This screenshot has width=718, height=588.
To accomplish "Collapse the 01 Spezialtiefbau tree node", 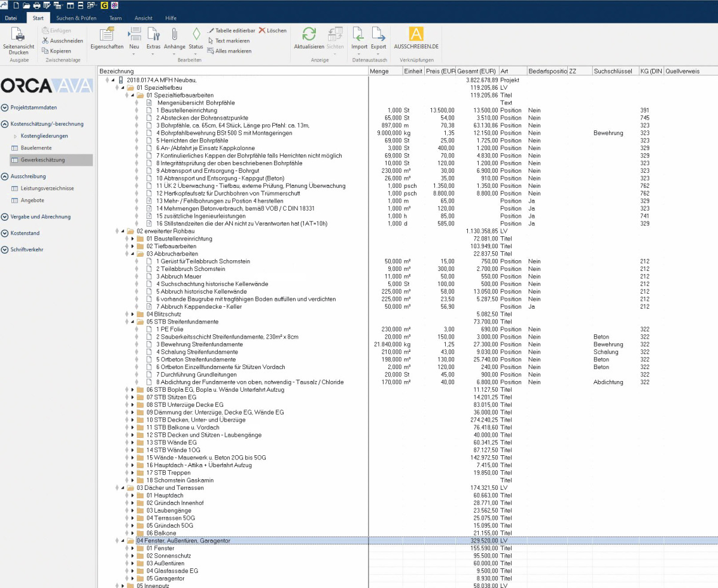I will 123,88.
